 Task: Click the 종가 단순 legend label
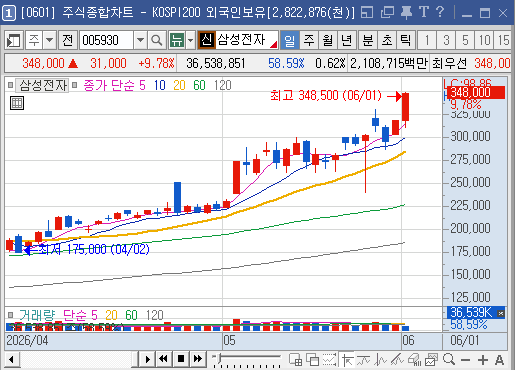point(109,85)
